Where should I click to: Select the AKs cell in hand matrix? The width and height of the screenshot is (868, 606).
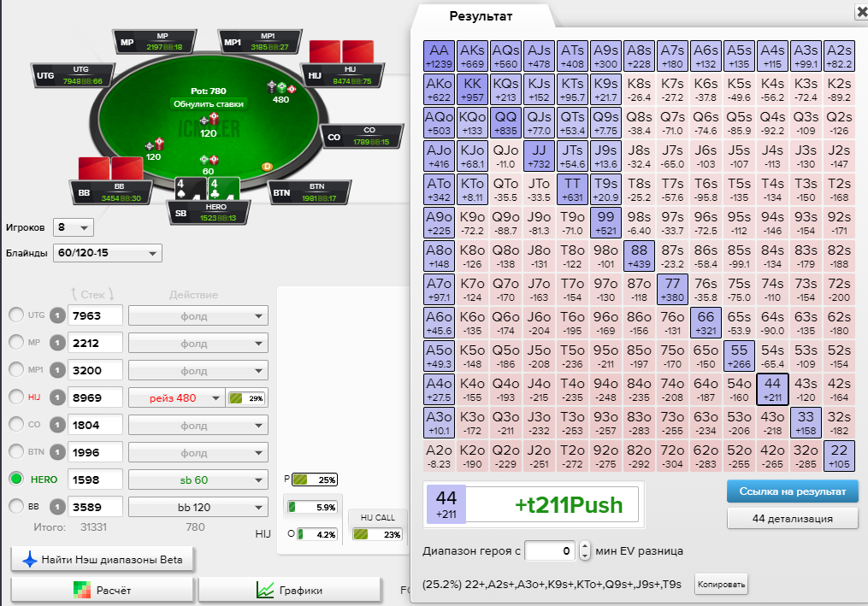(472, 56)
